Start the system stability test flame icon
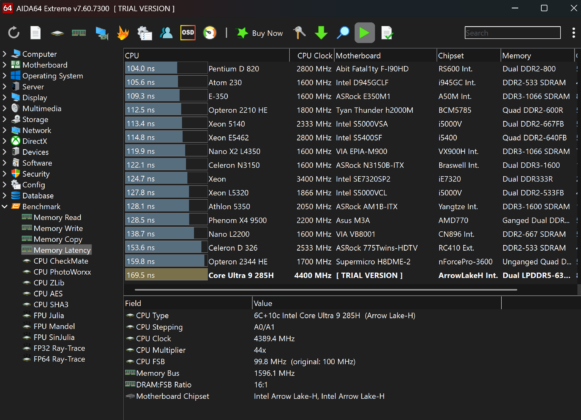The width and height of the screenshot is (581, 420). [x=123, y=33]
